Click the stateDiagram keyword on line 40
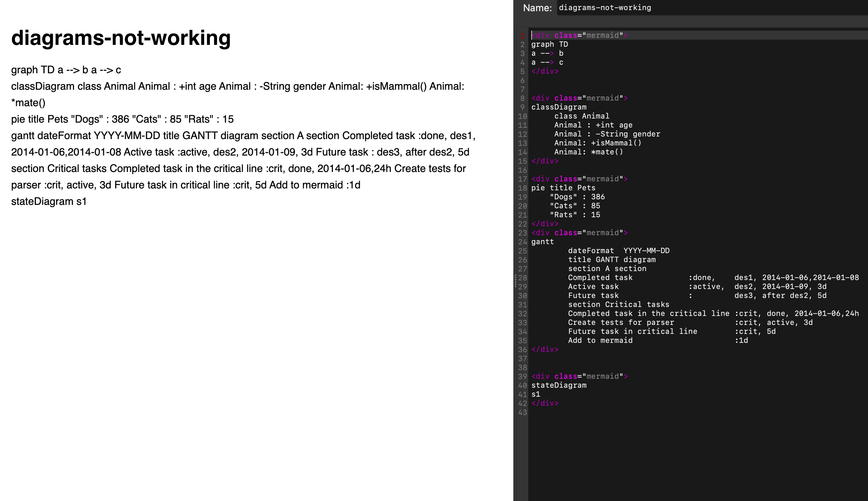The width and height of the screenshot is (868, 501). click(x=559, y=385)
